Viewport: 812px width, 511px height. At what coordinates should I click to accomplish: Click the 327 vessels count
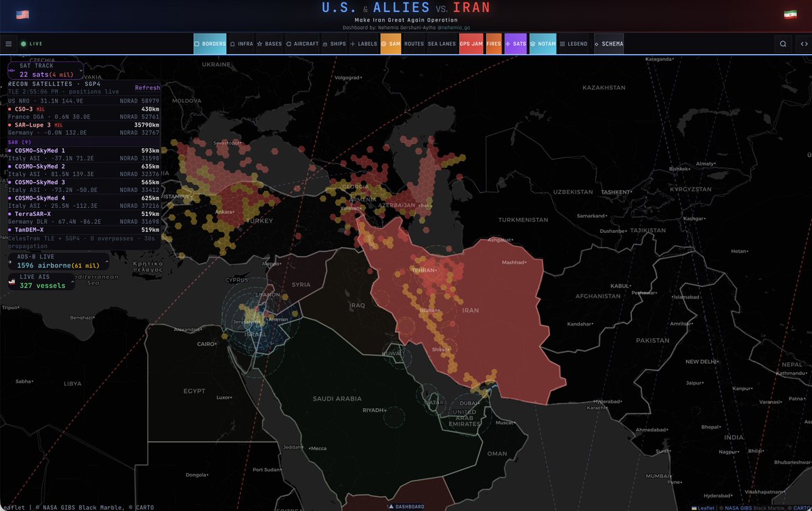[x=43, y=286]
